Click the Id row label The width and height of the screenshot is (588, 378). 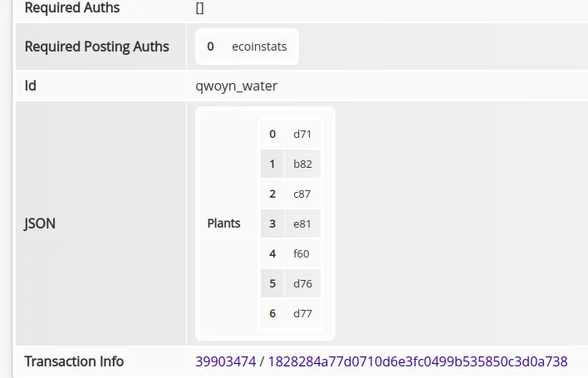(x=30, y=85)
